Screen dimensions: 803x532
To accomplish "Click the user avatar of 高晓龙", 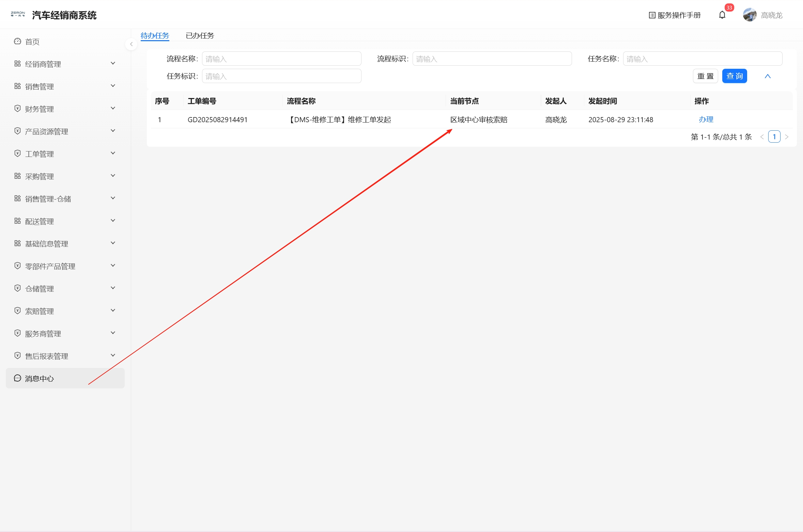I will point(750,15).
